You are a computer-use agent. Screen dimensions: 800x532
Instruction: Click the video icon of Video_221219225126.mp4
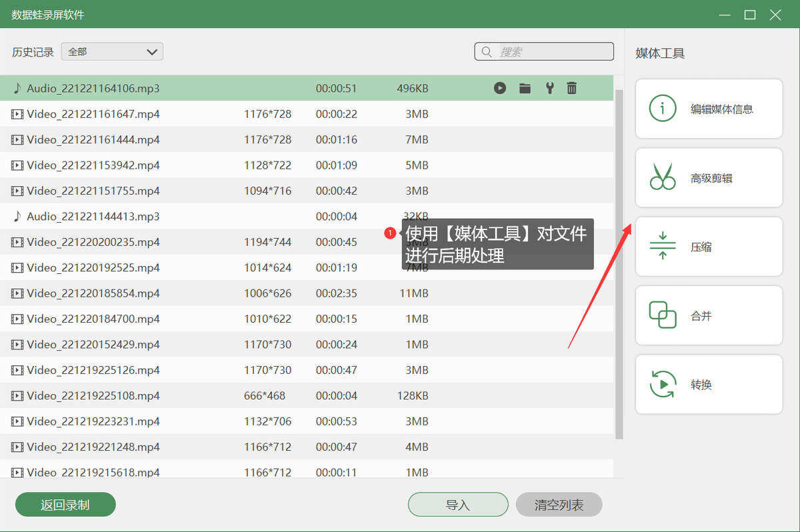[17, 370]
